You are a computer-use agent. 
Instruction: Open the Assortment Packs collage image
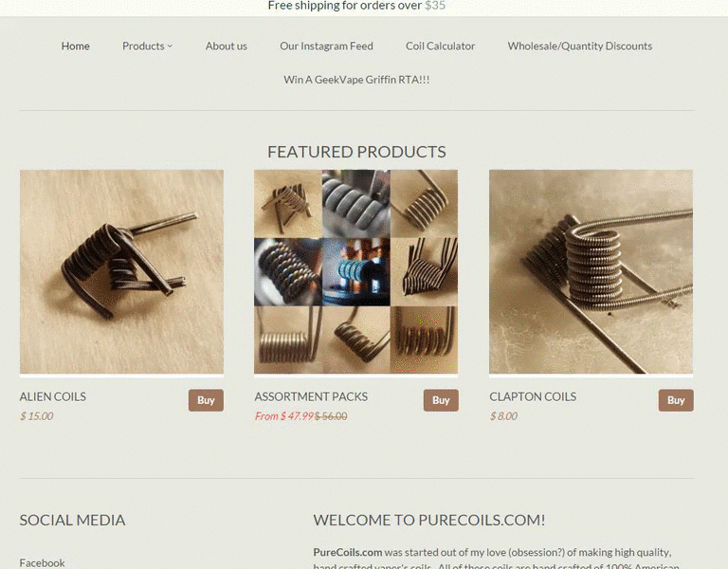(356, 272)
